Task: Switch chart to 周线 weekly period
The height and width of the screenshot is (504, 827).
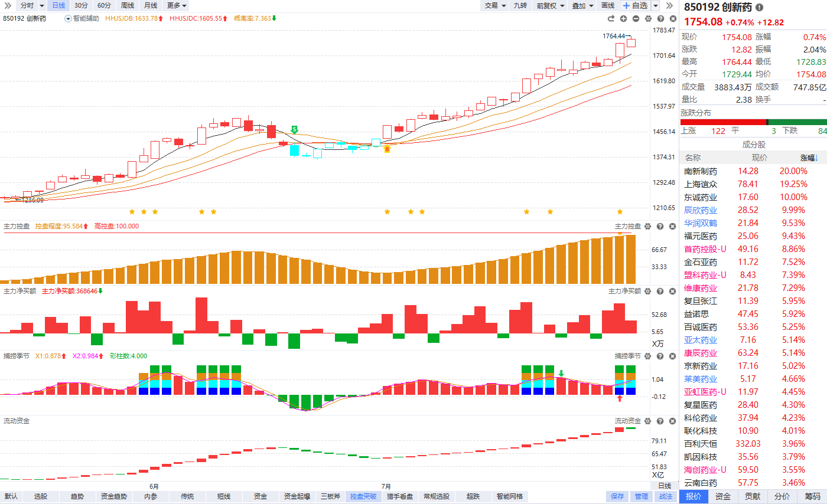Action: 127,5
